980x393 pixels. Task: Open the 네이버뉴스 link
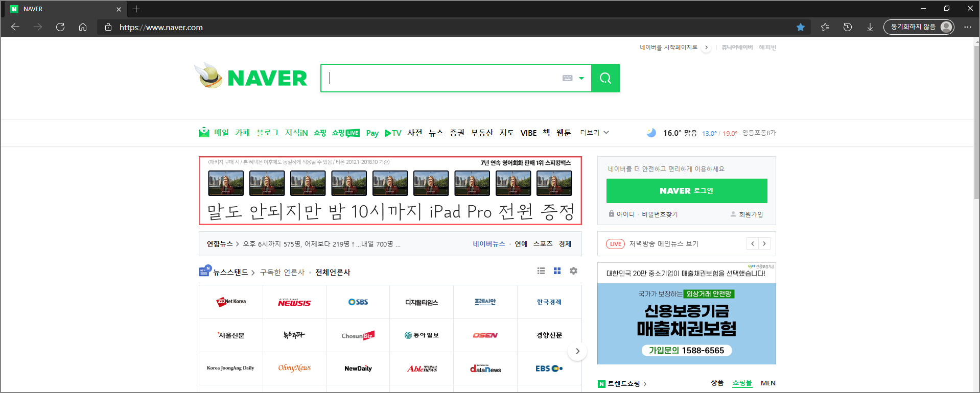[x=489, y=244]
